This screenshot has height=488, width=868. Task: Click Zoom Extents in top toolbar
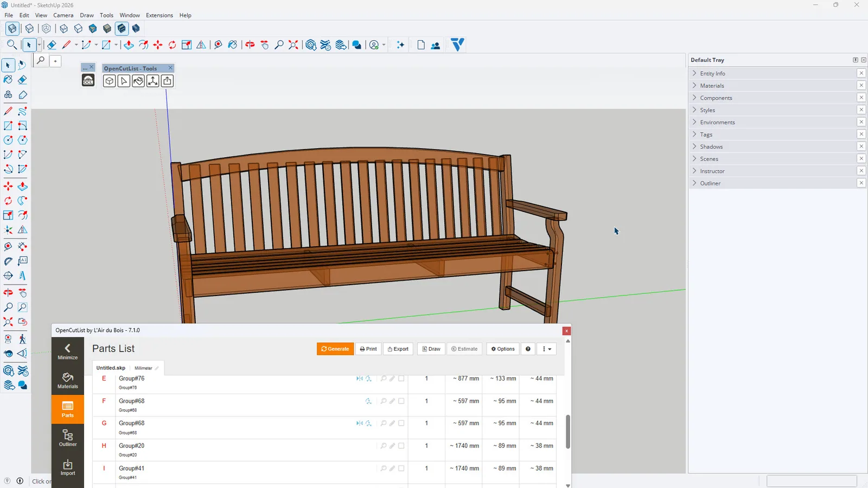[293, 45]
